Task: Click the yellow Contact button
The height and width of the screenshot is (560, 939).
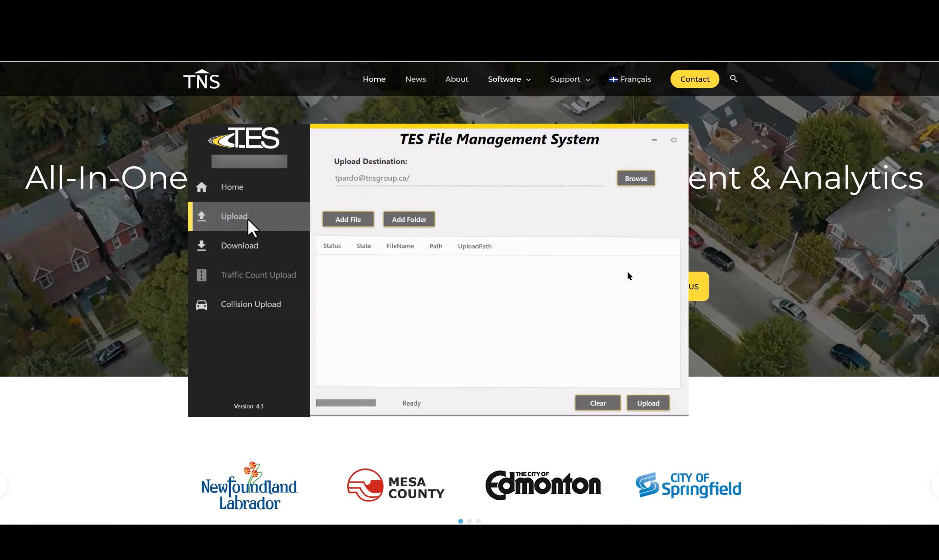Action: point(694,79)
